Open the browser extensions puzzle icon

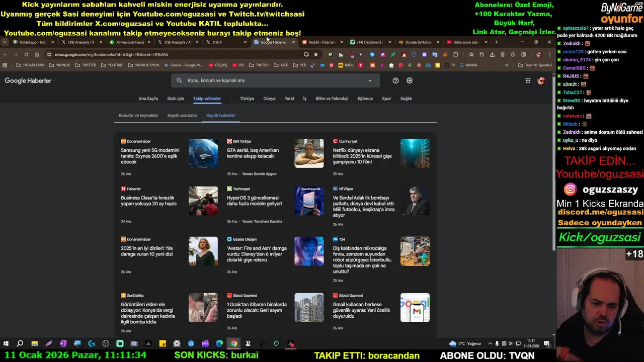click(456, 54)
